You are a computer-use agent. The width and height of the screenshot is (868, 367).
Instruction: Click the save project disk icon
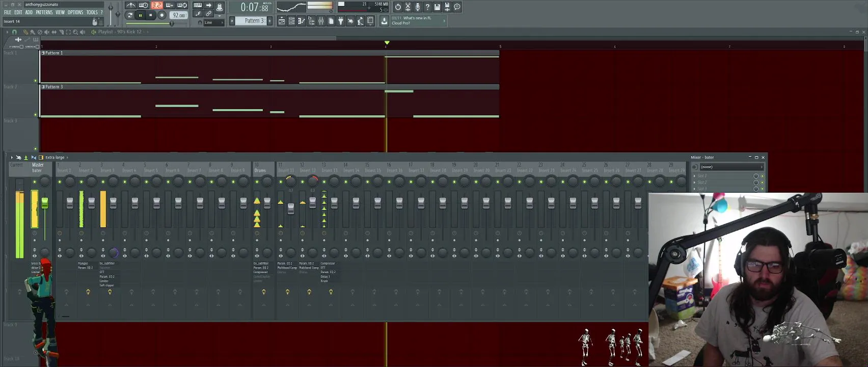[x=437, y=7]
